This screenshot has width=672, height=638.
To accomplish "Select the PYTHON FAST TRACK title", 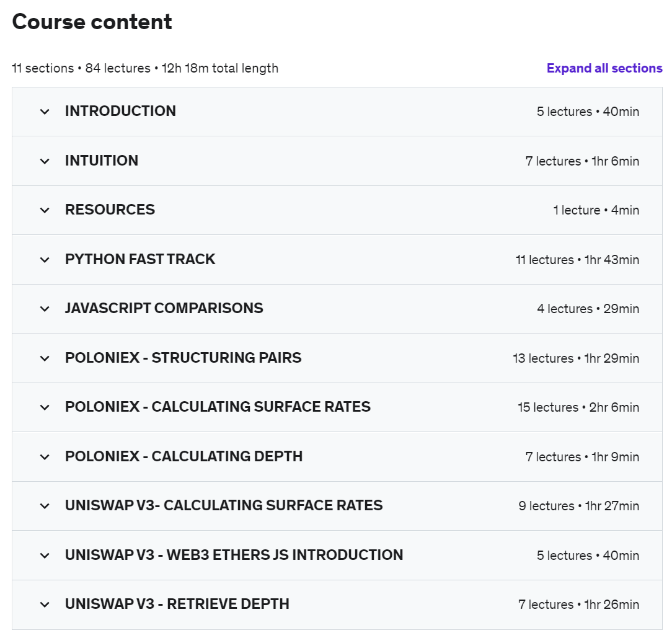I will (140, 259).
